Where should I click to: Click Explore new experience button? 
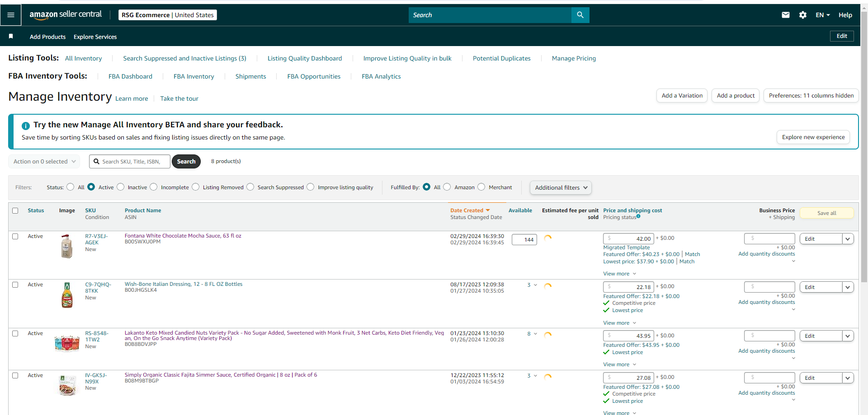(813, 137)
